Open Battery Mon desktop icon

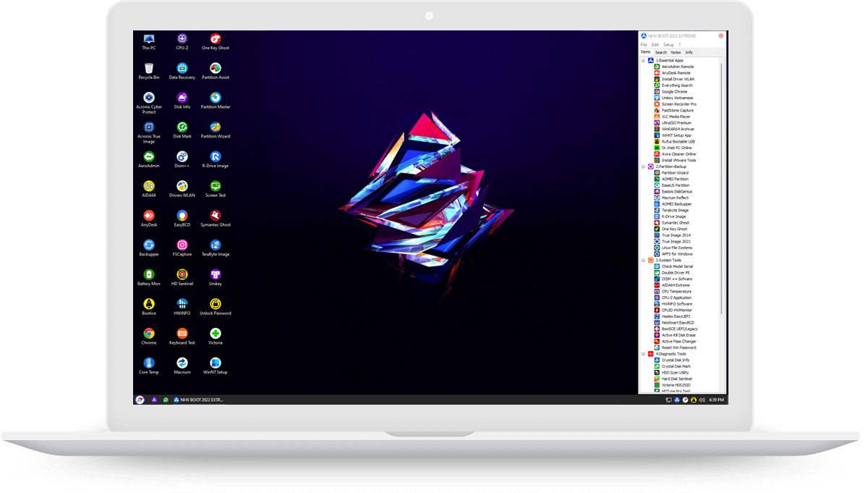(148, 277)
